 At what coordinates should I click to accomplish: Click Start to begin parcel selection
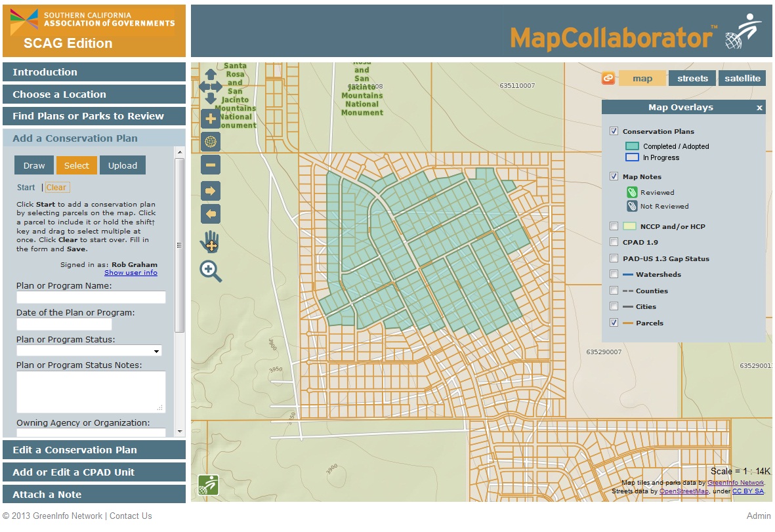coord(26,188)
